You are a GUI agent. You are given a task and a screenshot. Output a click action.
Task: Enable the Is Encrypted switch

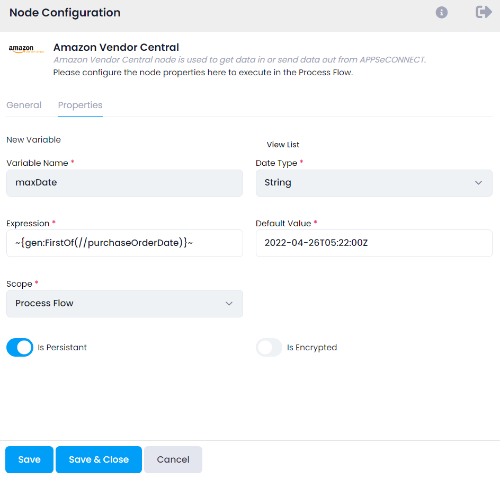pos(269,347)
